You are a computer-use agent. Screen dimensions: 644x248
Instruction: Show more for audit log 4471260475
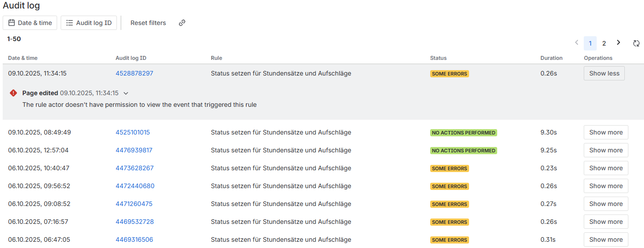click(606, 204)
